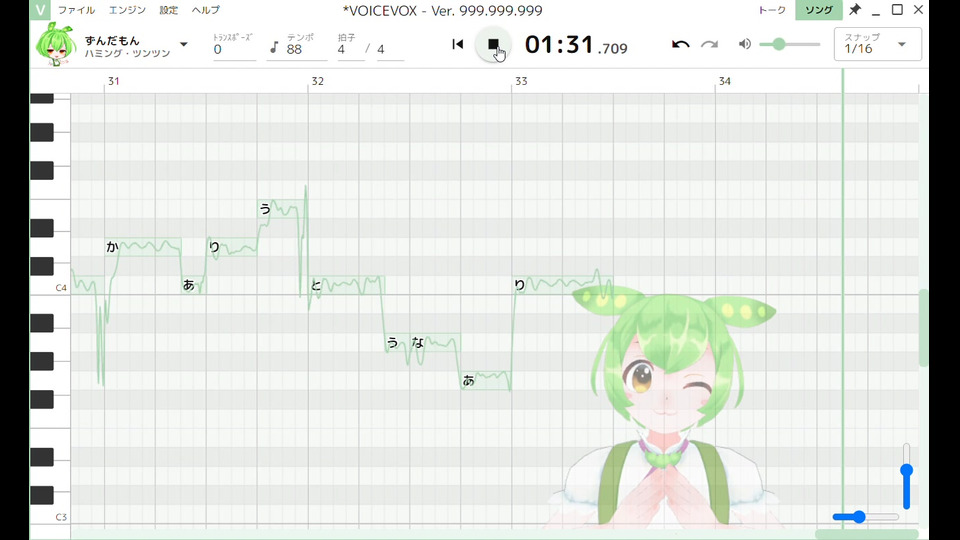Open the ファイル menu
The image size is (960, 540).
76,10
